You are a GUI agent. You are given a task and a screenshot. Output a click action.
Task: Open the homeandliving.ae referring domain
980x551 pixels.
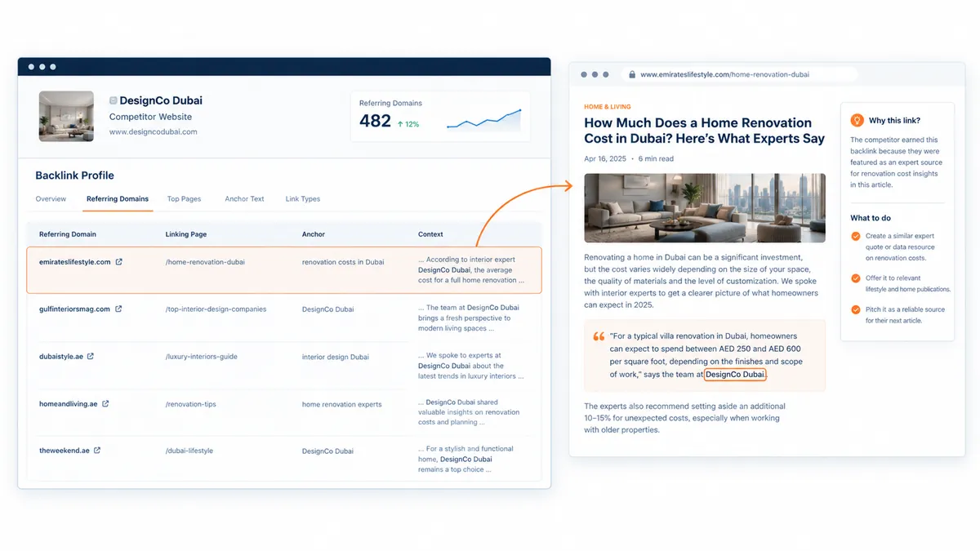click(x=69, y=404)
